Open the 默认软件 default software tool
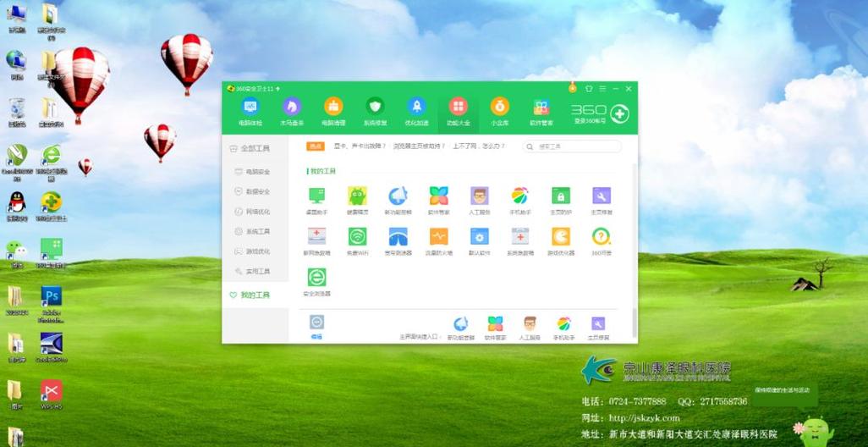The width and height of the screenshot is (868, 447). [x=480, y=241]
